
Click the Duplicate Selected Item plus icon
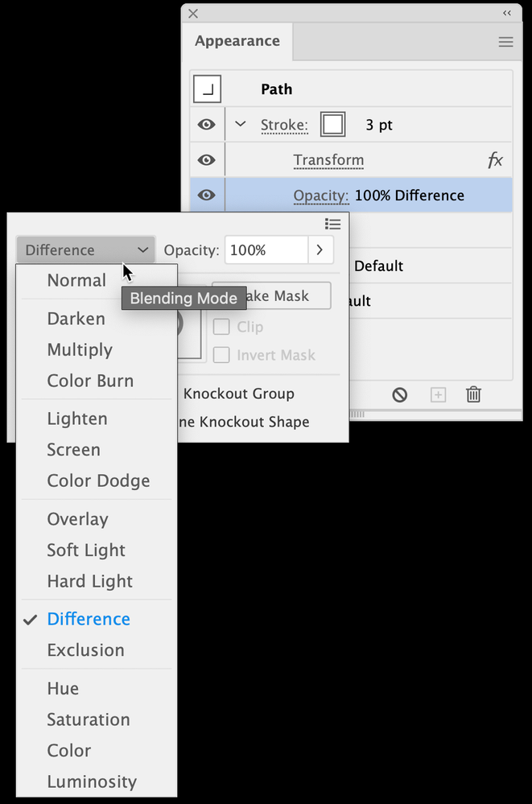tap(438, 394)
